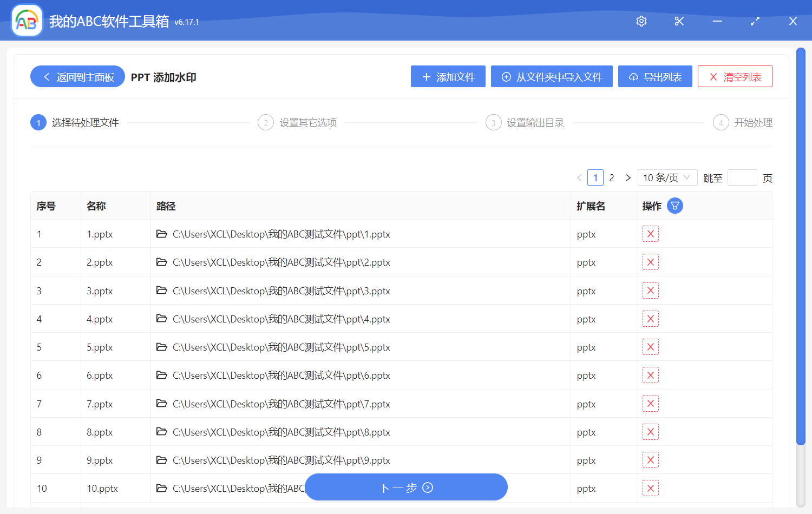
Task: Click the 跳至 page number input field
Action: (742, 178)
